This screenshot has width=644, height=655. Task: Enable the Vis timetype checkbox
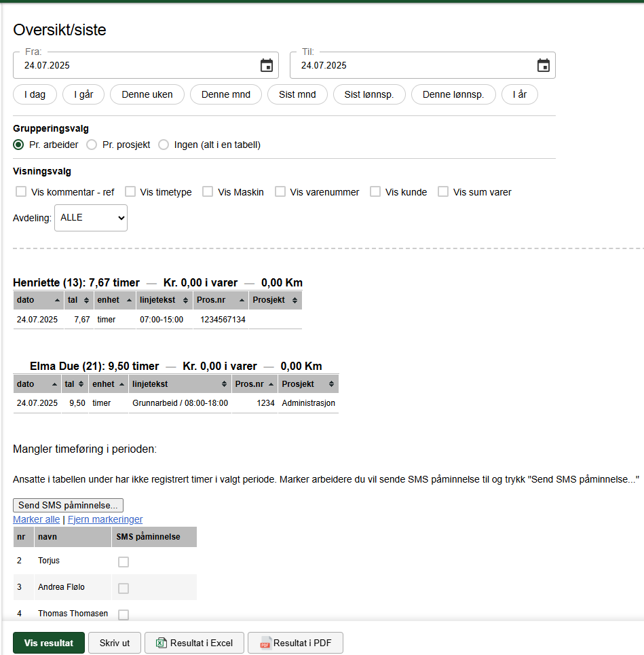(x=130, y=191)
